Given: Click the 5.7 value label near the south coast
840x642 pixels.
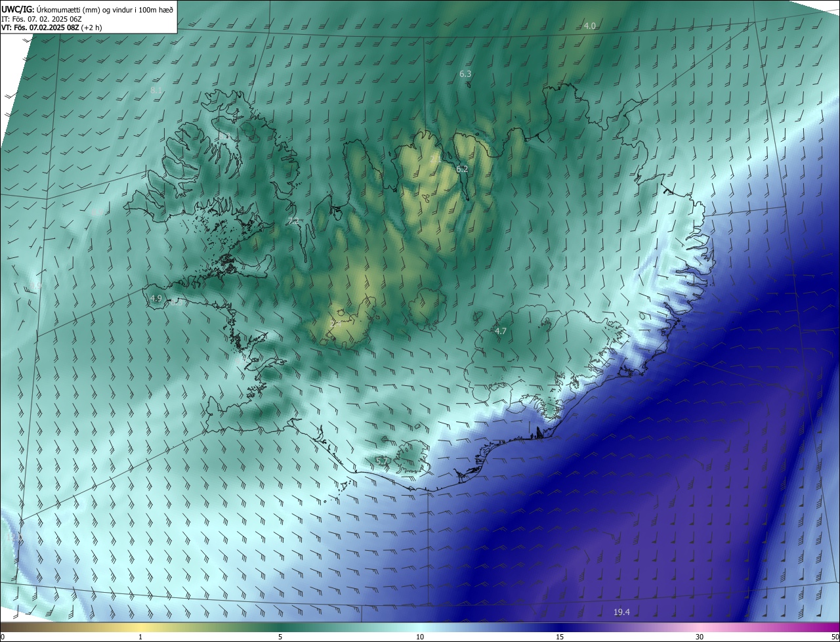Looking at the screenshot, I should (381, 461).
